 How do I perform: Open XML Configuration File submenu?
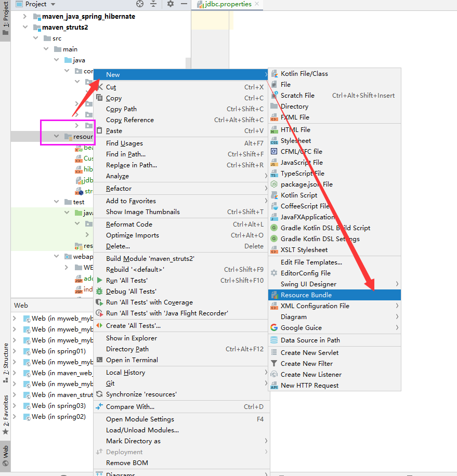[x=335, y=306]
